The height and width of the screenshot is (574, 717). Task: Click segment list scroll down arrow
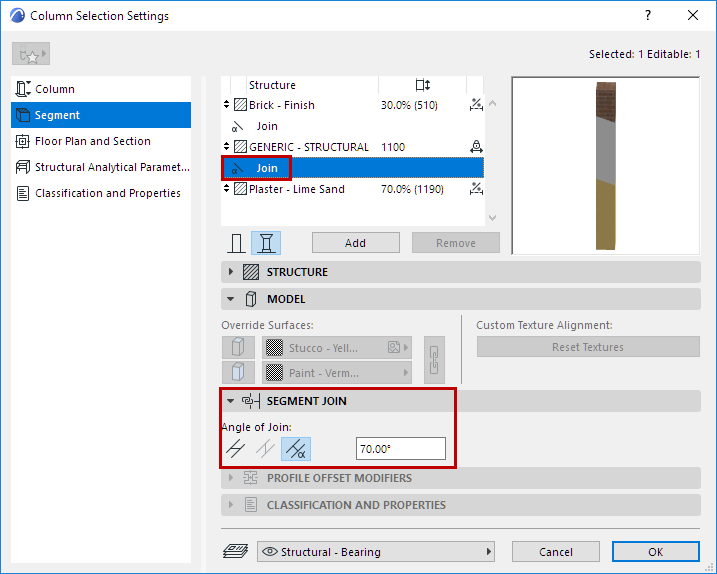(492, 218)
